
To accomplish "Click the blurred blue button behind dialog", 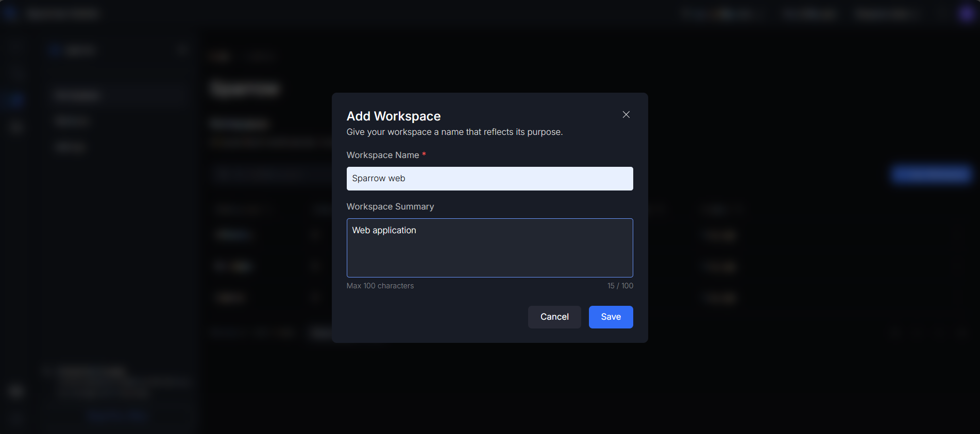I will pyautogui.click(x=931, y=175).
